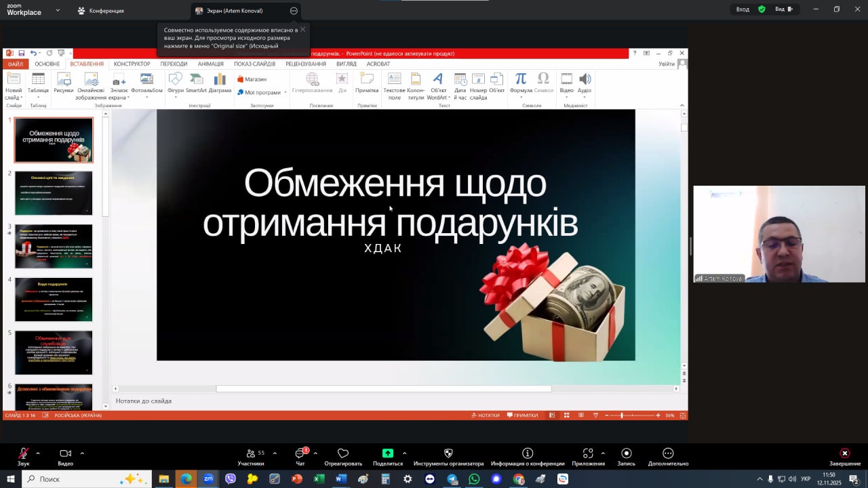Unmute the microphone with Звук button
The height and width of the screenshot is (488, 868).
(x=23, y=454)
